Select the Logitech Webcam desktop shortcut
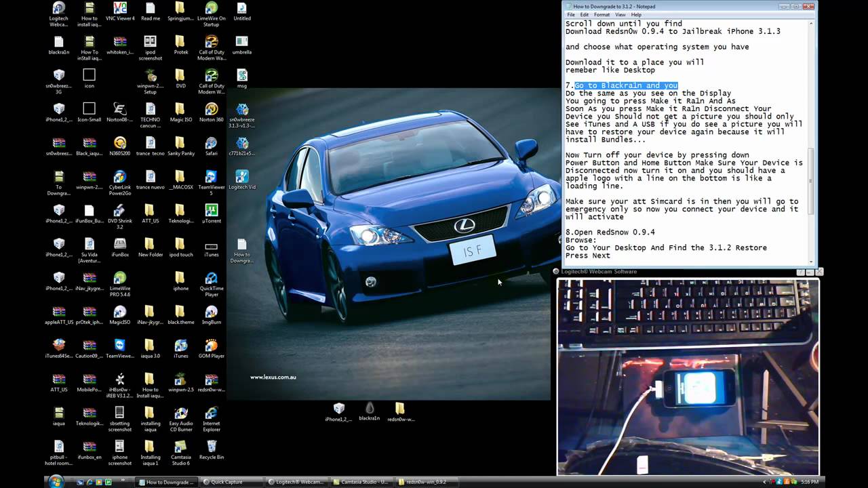This screenshot has height=488, width=868. click(59, 14)
